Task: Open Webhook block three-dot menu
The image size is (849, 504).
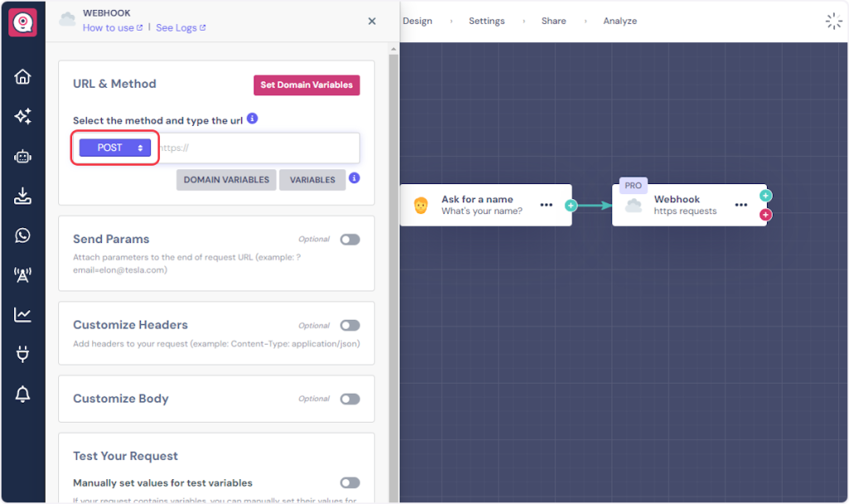Action: click(740, 205)
